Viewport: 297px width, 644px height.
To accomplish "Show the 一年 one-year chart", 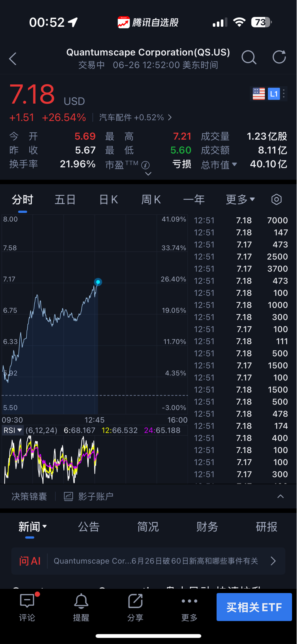I will point(194,200).
